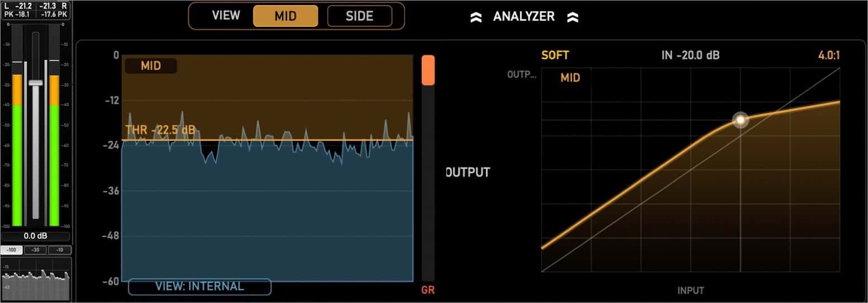Viewport: 868px width, 303px height.
Task: Click the L -21.2 level readout
Action: [18, 6]
